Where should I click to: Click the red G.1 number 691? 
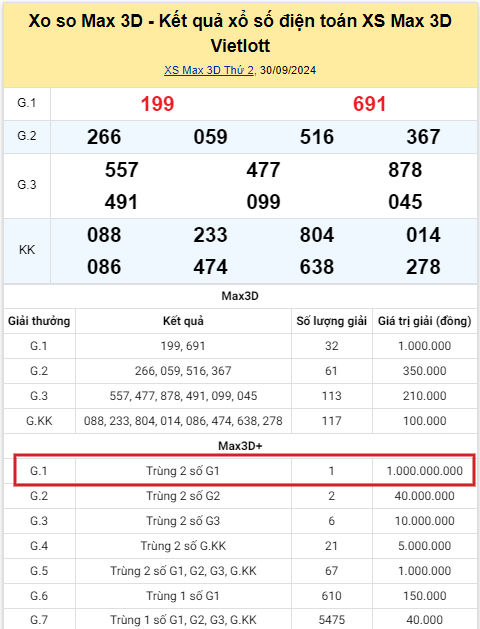(369, 104)
